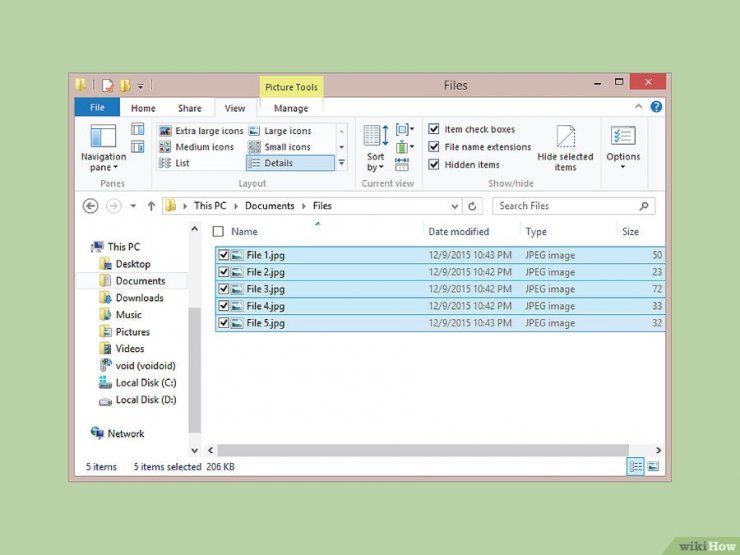The height and width of the screenshot is (555, 740).
Task: Toggle the Details pane icon
Action: point(137,147)
